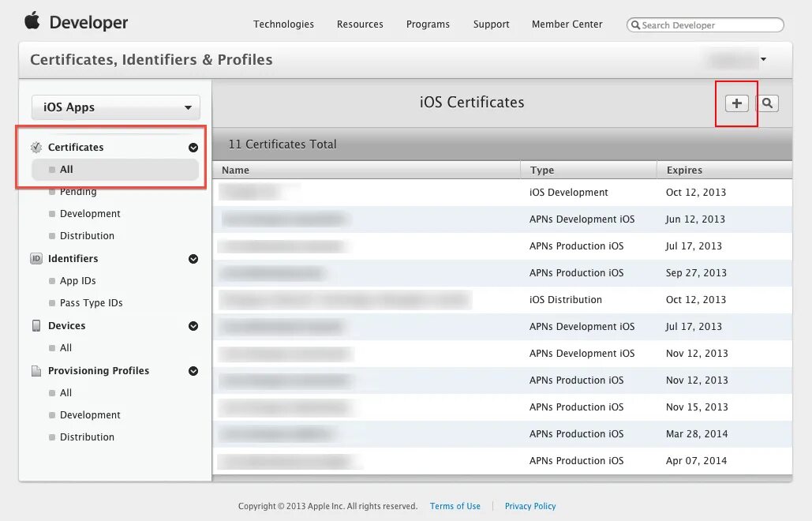Viewport: 812px width, 521px height.
Task: Select certificate expiring Nov 15, 2013
Action: coord(503,407)
